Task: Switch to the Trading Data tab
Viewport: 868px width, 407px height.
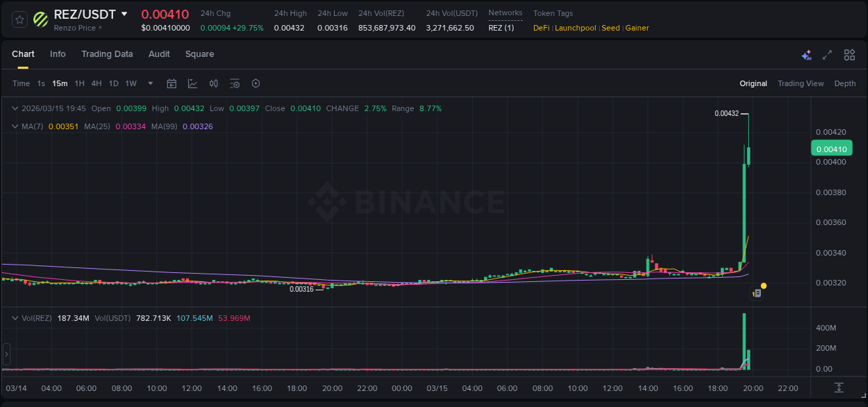Action: click(x=107, y=54)
